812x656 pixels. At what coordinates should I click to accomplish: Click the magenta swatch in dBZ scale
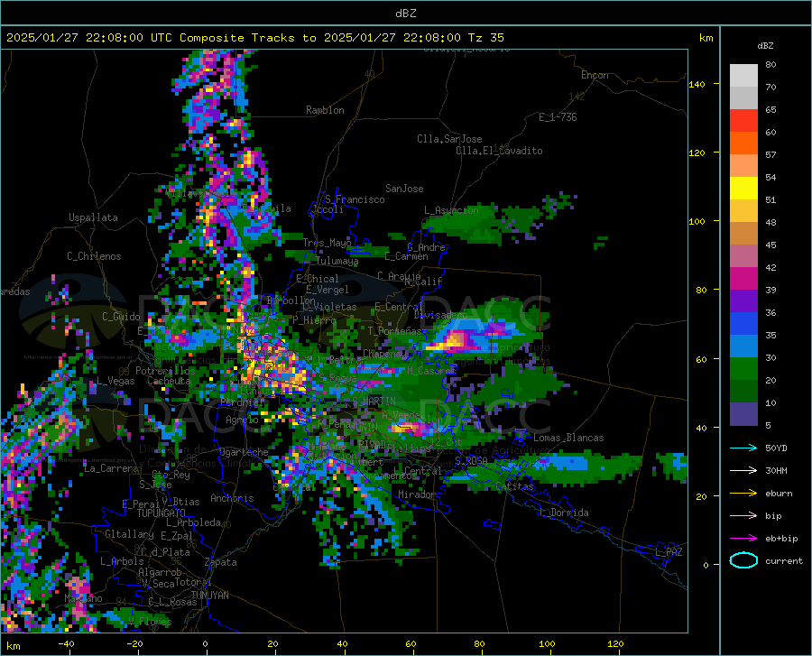point(743,279)
